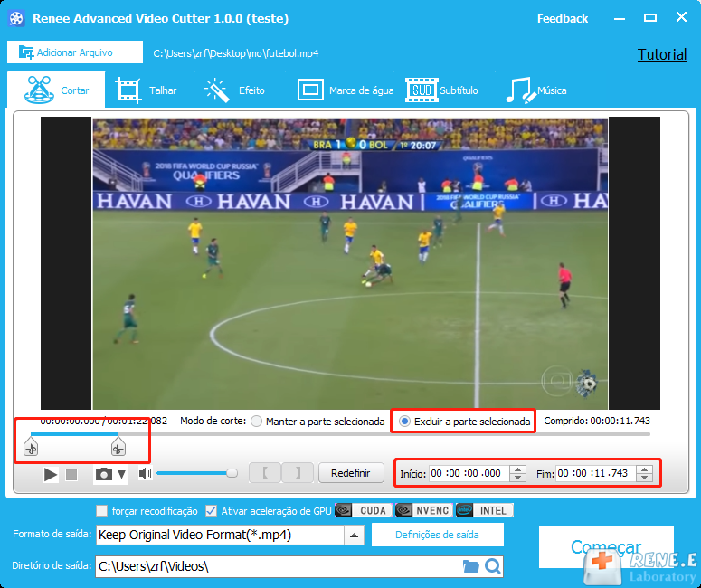
Task: Click Definições de saída button
Action: (x=437, y=535)
